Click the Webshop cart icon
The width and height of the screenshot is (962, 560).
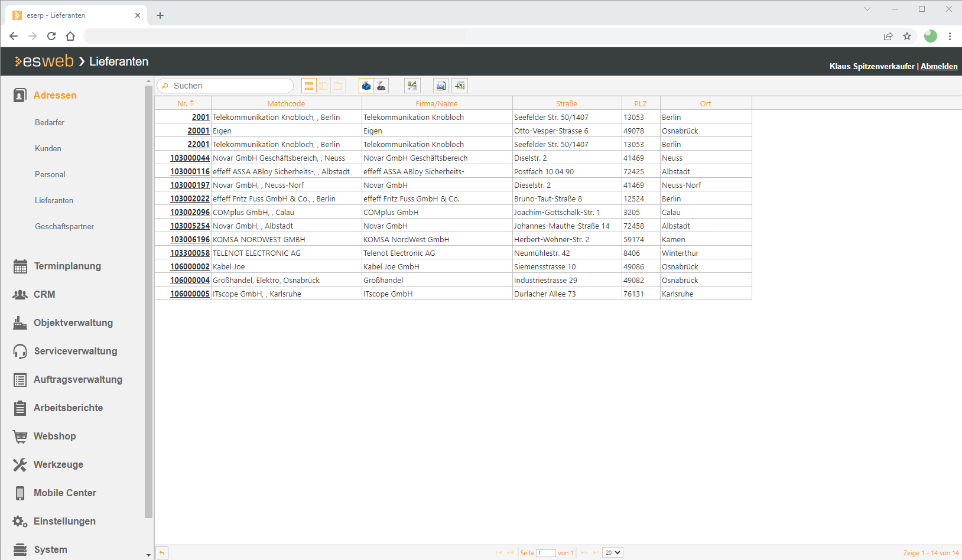(x=20, y=437)
